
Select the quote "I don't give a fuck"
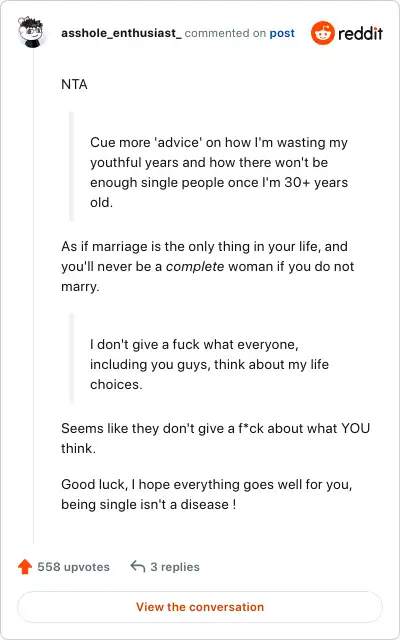209,364
